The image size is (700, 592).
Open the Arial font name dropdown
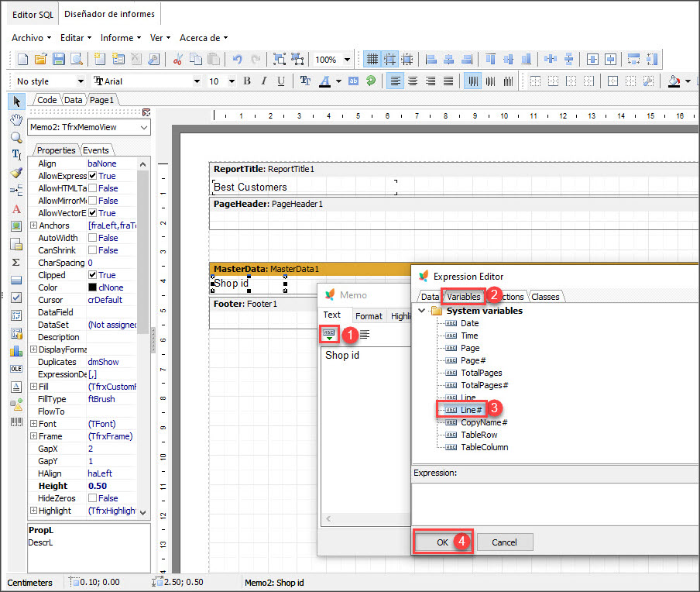[x=197, y=81]
